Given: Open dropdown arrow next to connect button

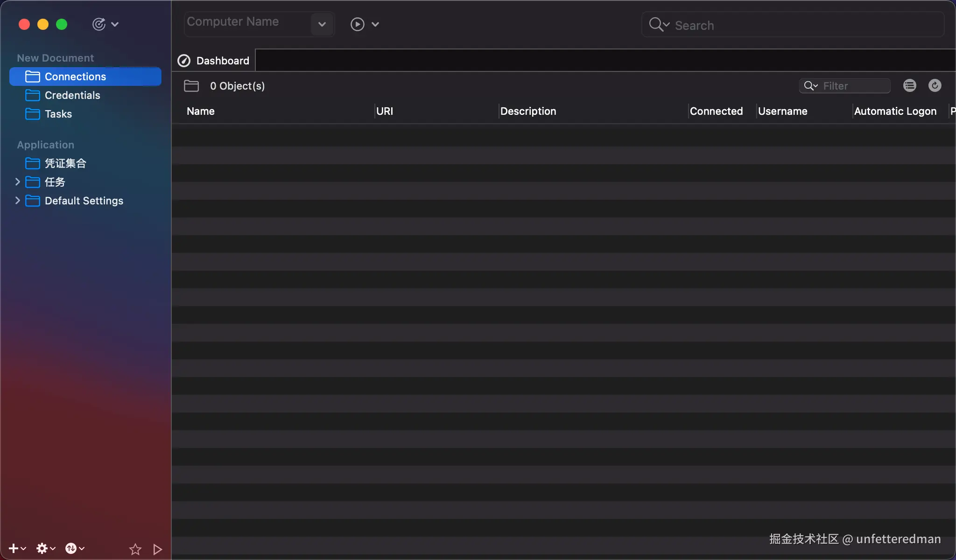Looking at the screenshot, I should coord(375,24).
